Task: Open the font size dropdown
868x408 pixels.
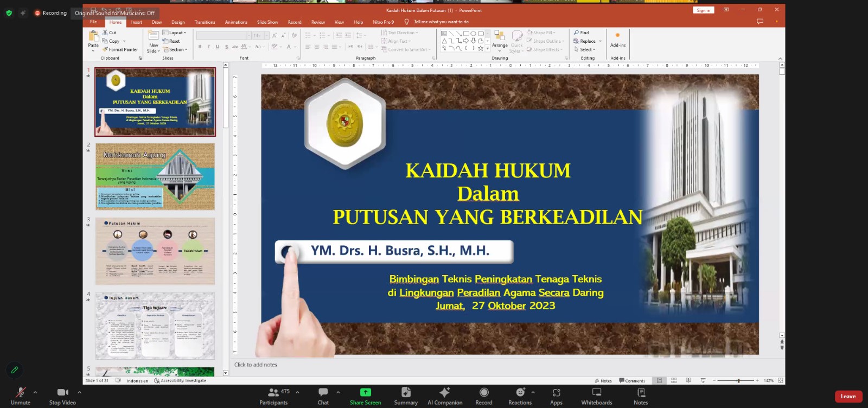Action: [266, 35]
